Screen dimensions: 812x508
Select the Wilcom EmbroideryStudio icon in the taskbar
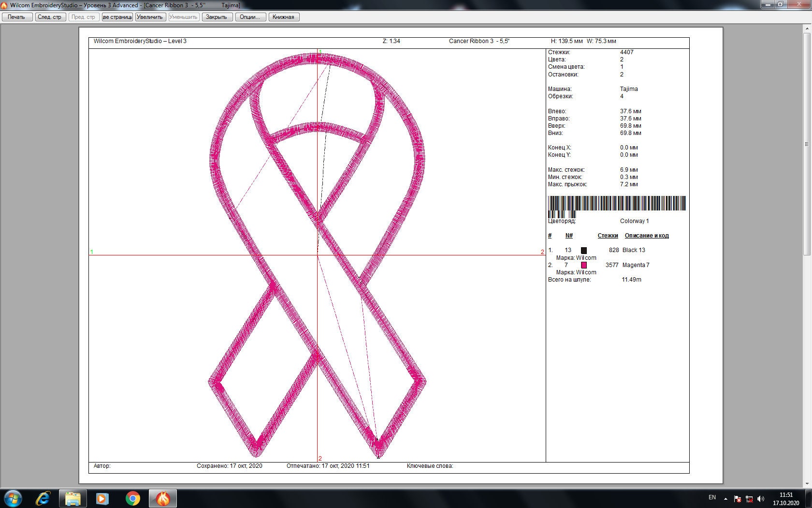[162, 498]
